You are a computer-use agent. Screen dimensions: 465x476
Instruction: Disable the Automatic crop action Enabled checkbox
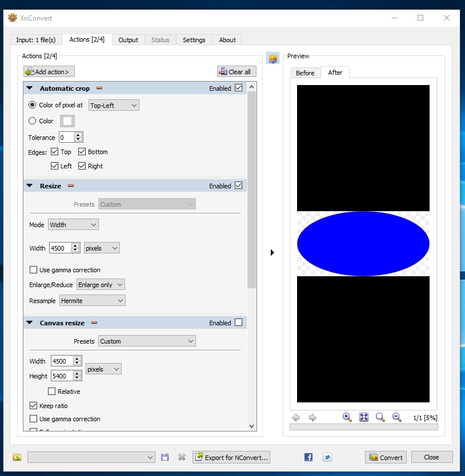coord(239,88)
